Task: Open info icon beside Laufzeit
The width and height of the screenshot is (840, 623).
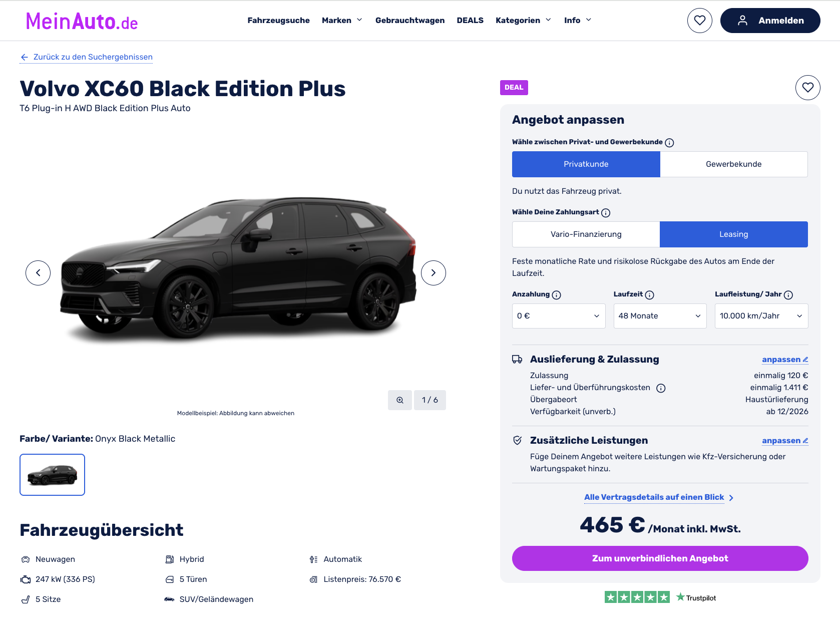Action: [x=649, y=295]
